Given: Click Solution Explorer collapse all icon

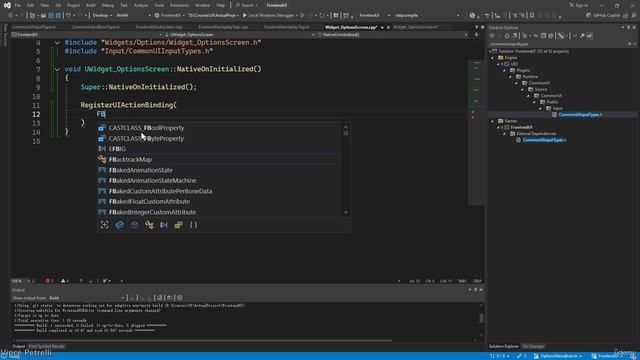Looking at the screenshot, I should coord(543,36).
